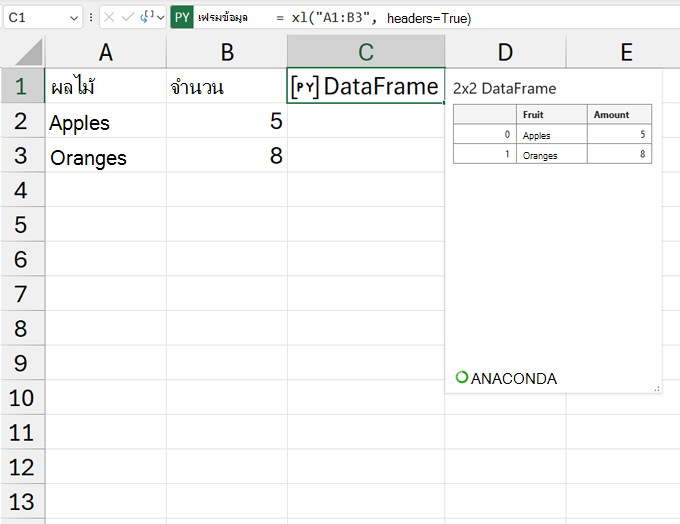Viewport: 680px width, 524px height.
Task: Select row 5 header
Action: [x=23, y=224]
